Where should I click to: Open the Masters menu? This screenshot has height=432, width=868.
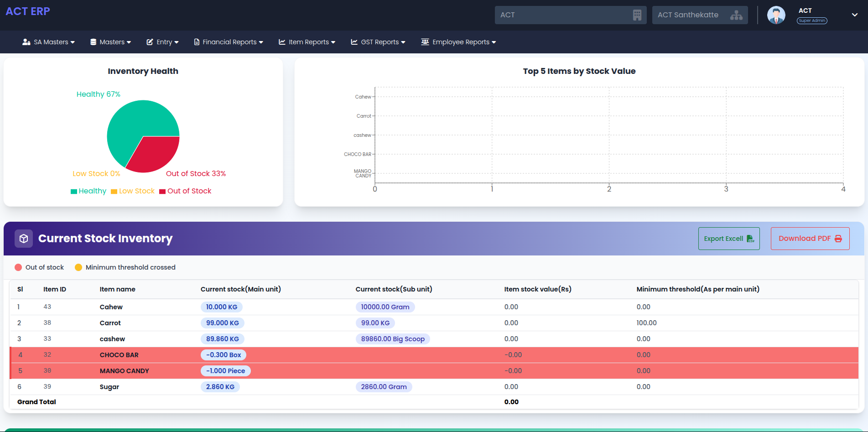coord(111,42)
